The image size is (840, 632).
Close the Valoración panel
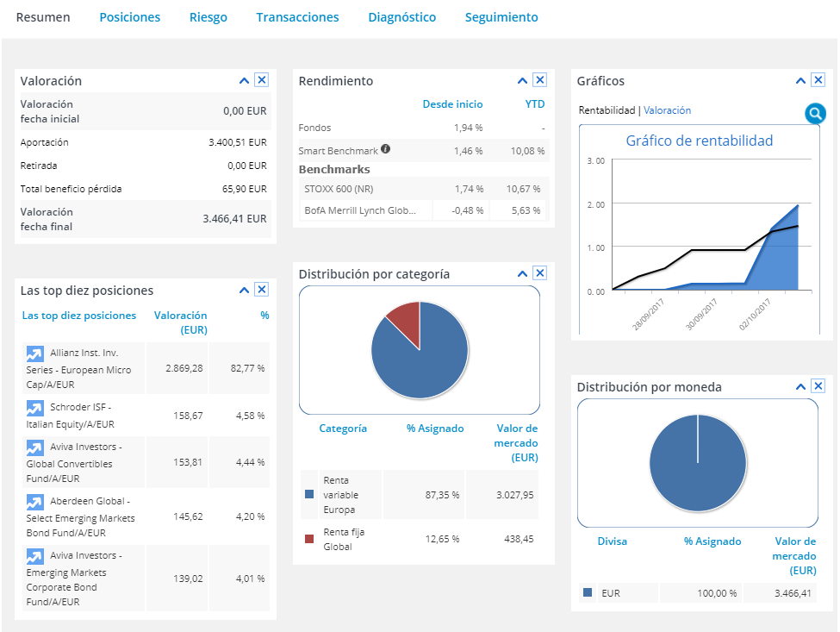(x=262, y=80)
